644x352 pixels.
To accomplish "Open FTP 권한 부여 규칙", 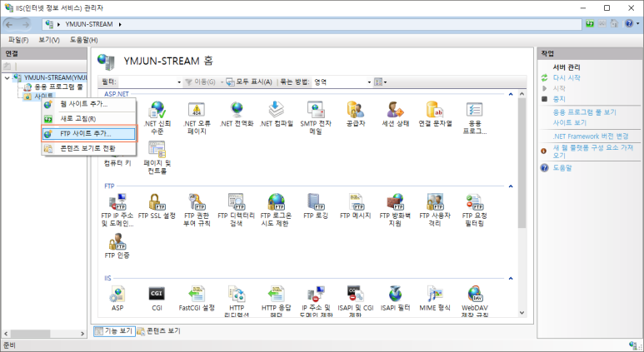I will click(197, 210).
